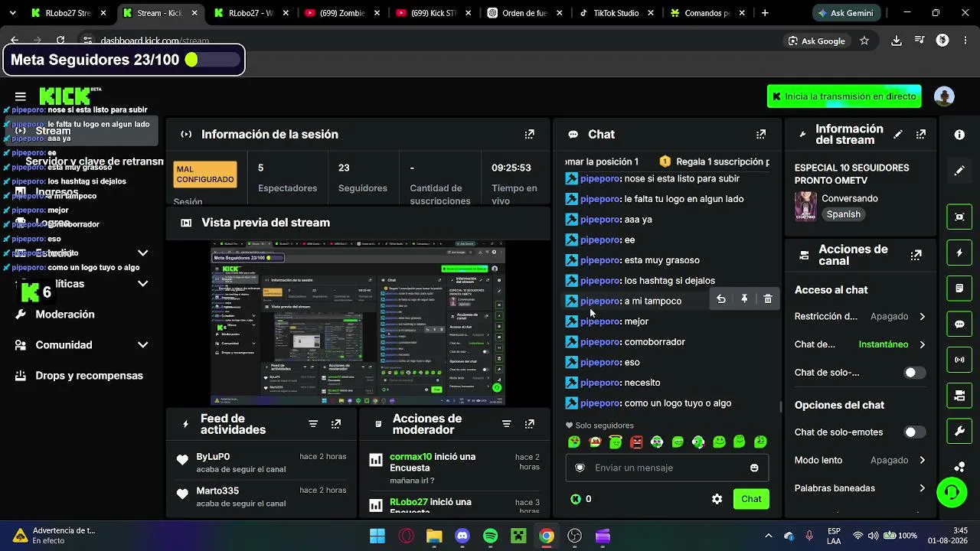Open the Stream item in the sidebar

point(81,131)
